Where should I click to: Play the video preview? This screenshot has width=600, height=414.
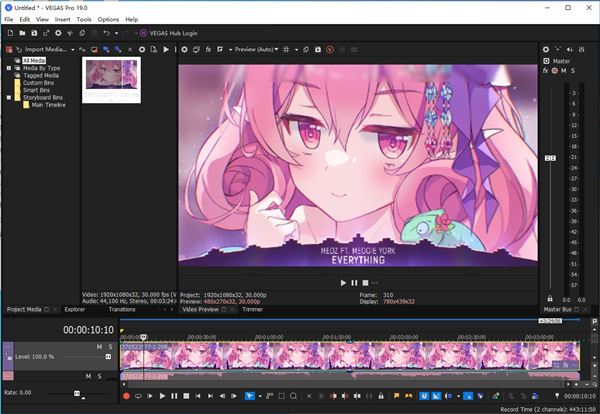[x=343, y=283]
